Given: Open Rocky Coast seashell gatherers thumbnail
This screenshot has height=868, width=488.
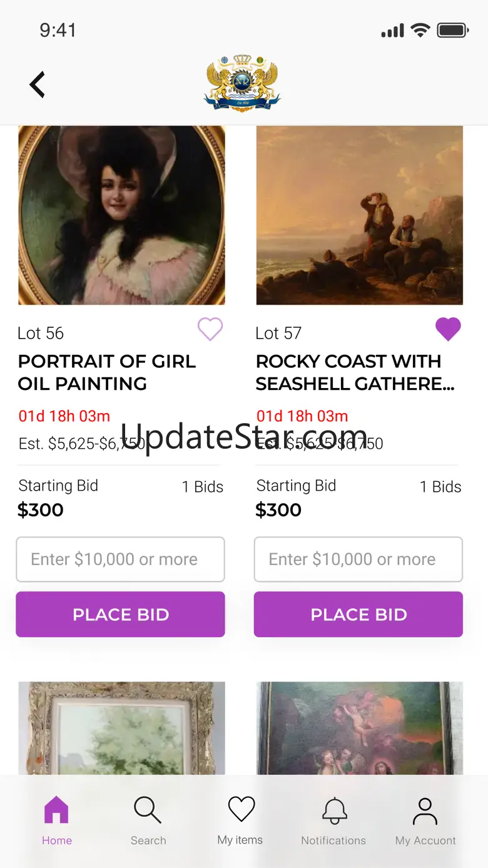Looking at the screenshot, I should coord(360,215).
